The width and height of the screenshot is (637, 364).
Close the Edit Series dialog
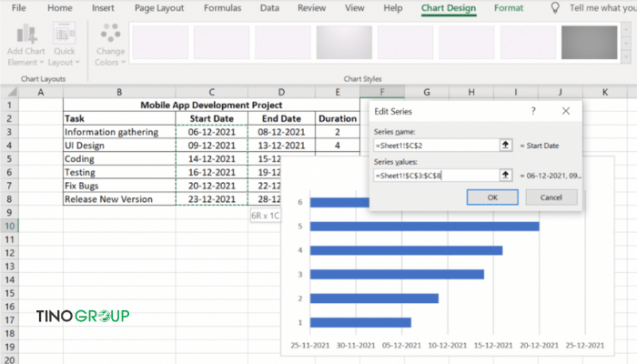[565, 111]
